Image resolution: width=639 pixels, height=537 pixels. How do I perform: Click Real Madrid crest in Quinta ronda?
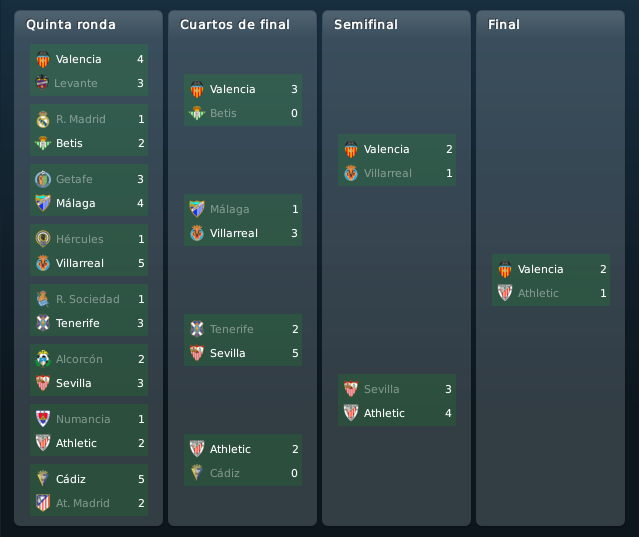point(43,119)
